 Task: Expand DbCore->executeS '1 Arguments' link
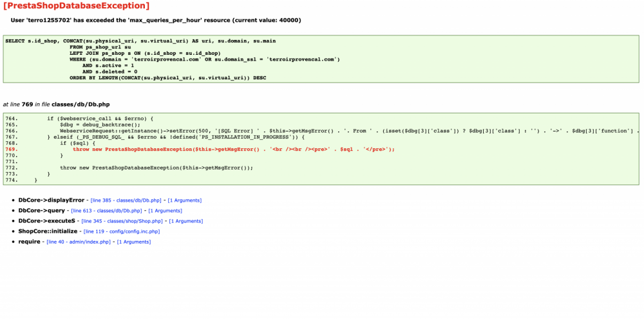coord(186,221)
